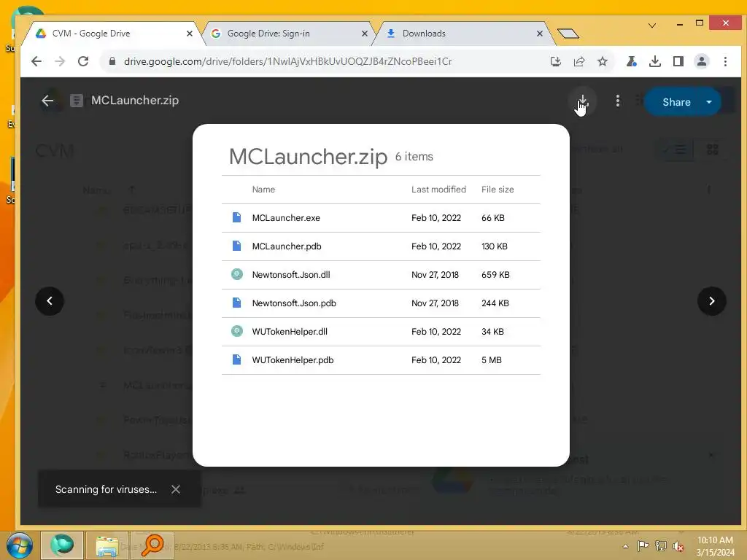The image size is (747, 560).
Task: Toggle browser side panel
Action: pyautogui.click(x=678, y=61)
